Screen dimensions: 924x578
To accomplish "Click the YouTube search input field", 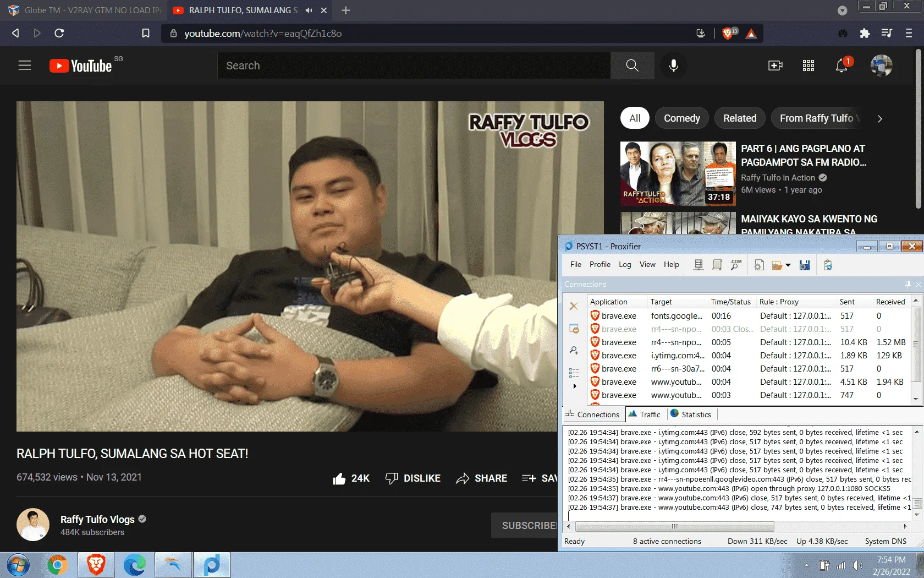I will (414, 66).
